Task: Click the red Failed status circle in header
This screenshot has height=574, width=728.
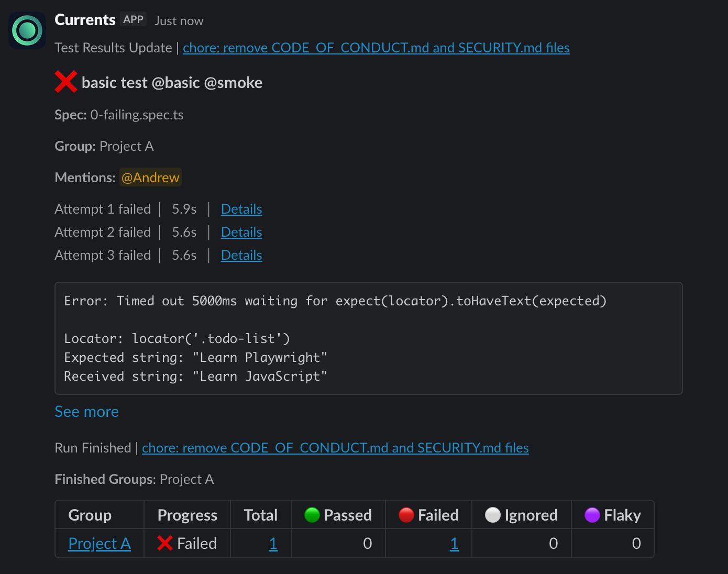Action: tap(406, 515)
